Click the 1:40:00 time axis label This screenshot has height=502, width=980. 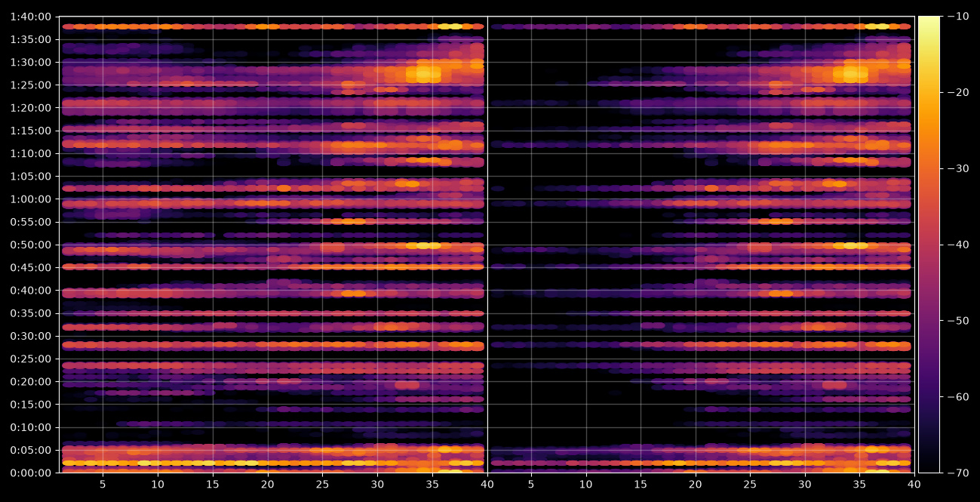(31, 17)
